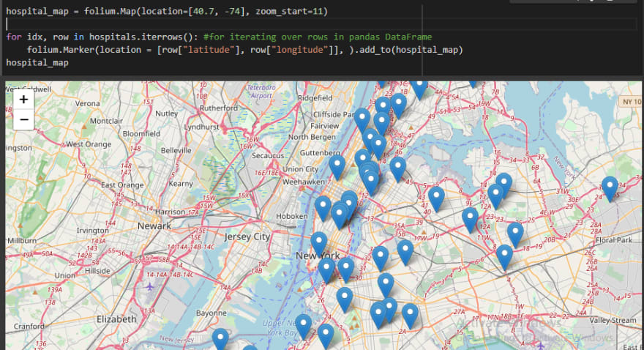The width and height of the screenshot is (644, 350).
Task: Click the Newark label on the map
Action: click(154, 226)
